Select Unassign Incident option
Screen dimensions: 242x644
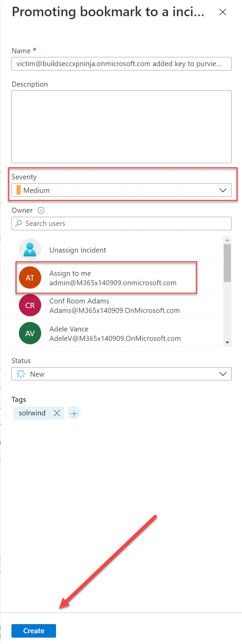tap(78, 250)
